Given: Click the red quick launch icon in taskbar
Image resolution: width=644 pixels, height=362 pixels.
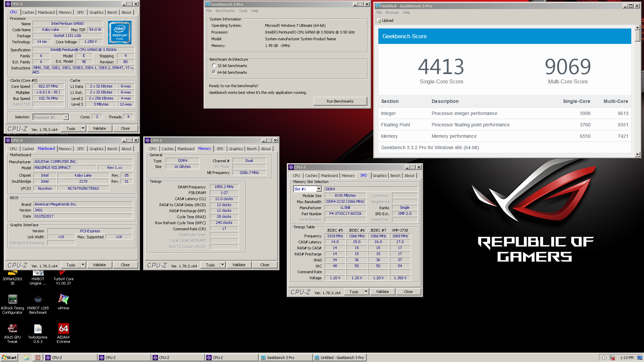Looking at the screenshot, I should click(38, 358).
